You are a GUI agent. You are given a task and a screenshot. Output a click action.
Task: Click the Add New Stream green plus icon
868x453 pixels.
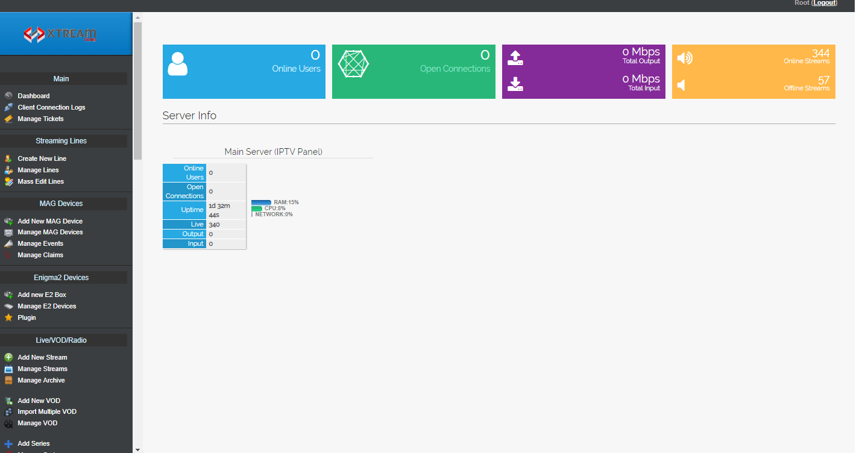[x=8, y=357]
